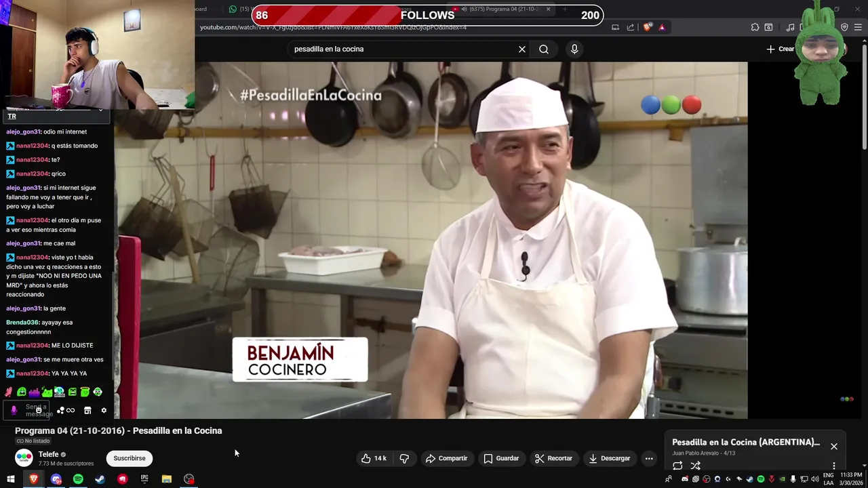Open the playlist three-dot options menu
This screenshot has height=488, width=868.
pyautogui.click(x=834, y=466)
